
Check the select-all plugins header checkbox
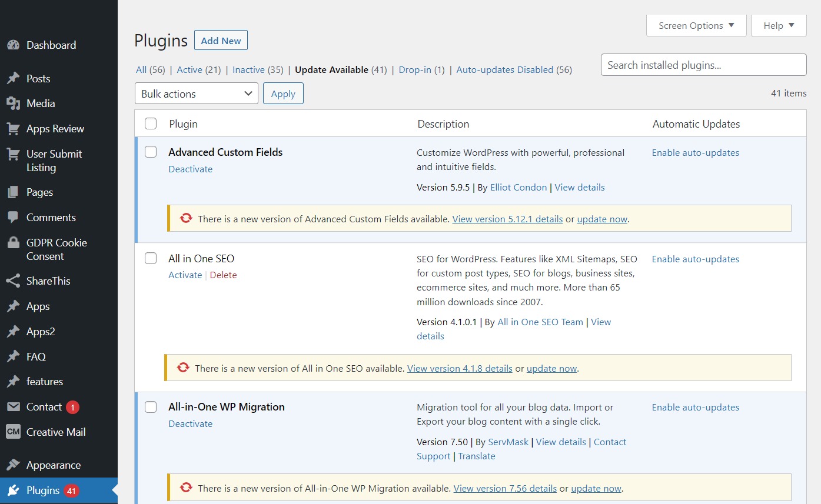(151, 124)
